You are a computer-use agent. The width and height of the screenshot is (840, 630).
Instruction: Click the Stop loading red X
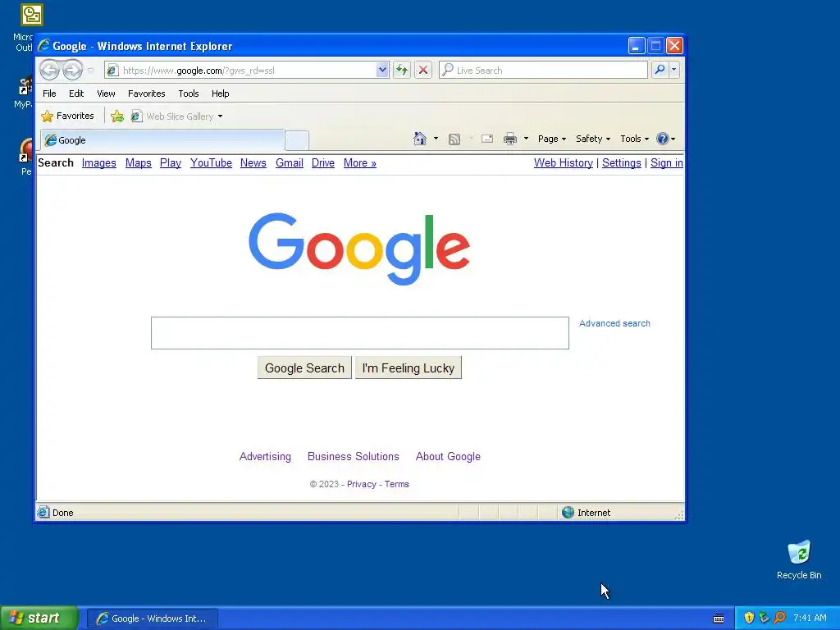tap(423, 70)
